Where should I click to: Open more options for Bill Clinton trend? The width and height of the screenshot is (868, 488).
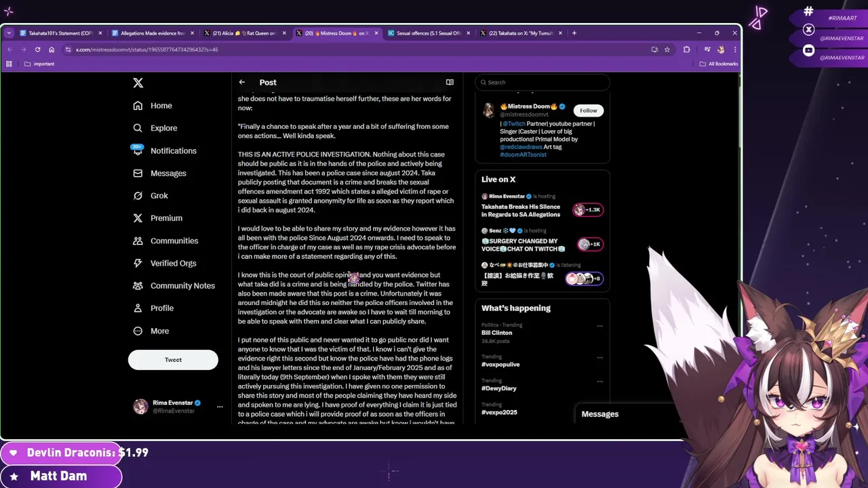[599, 326]
